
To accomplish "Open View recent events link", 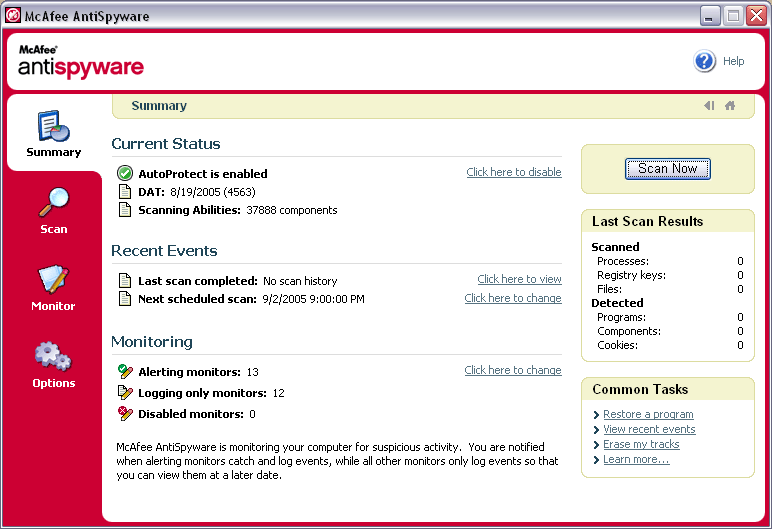I will click(649, 429).
